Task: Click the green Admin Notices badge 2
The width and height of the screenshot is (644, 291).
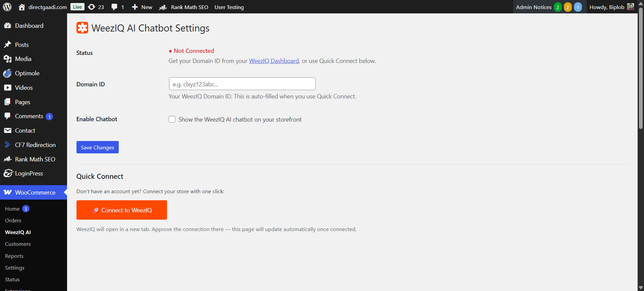Action: pyautogui.click(x=558, y=7)
